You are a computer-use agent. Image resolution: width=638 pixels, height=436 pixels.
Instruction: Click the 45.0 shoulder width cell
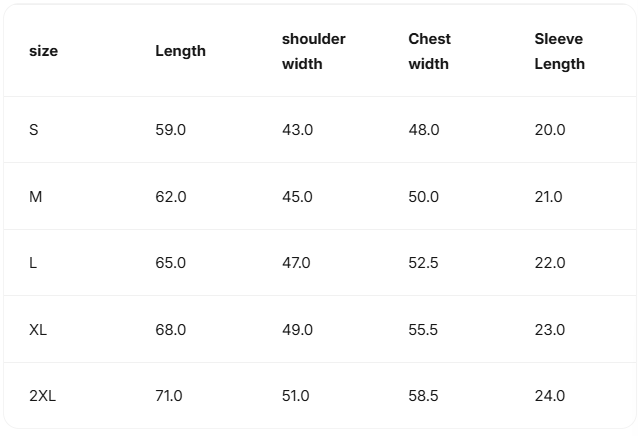[x=297, y=197]
